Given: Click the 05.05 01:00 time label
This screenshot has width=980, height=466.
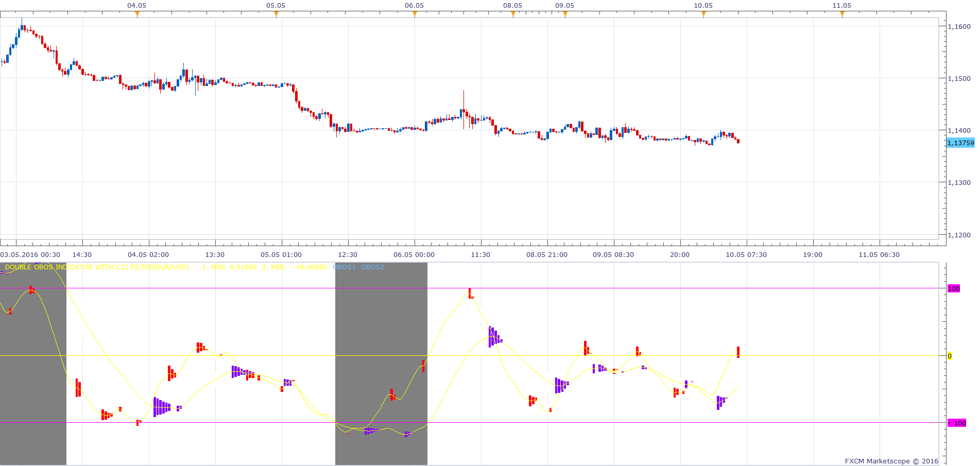Looking at the screenshot, I should 281,254.
